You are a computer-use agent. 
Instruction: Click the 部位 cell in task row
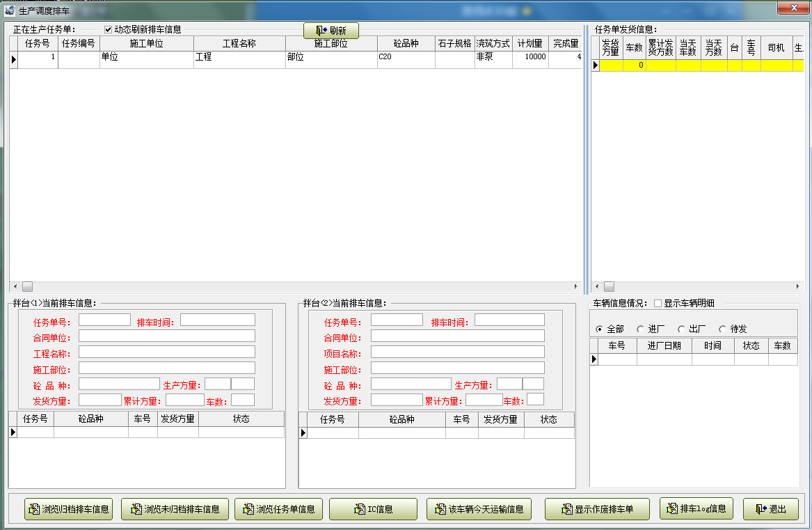coord(331,60)
